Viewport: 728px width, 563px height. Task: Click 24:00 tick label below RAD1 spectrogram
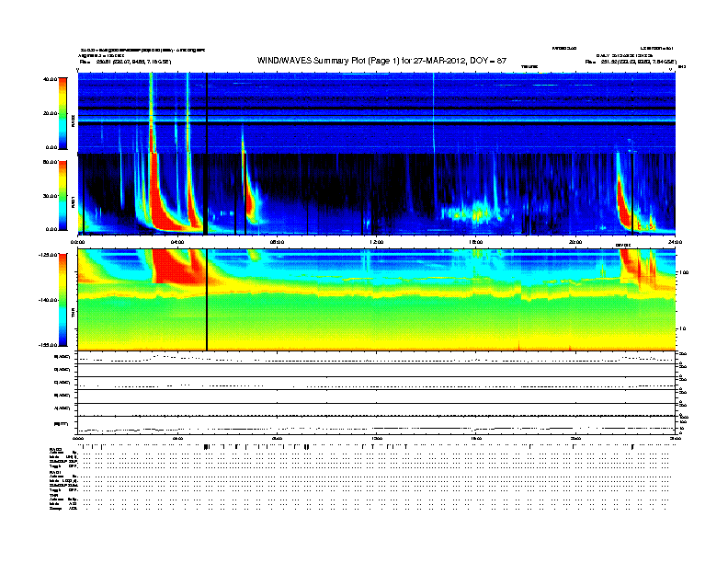pyautogui.click(x=675, y=242)
